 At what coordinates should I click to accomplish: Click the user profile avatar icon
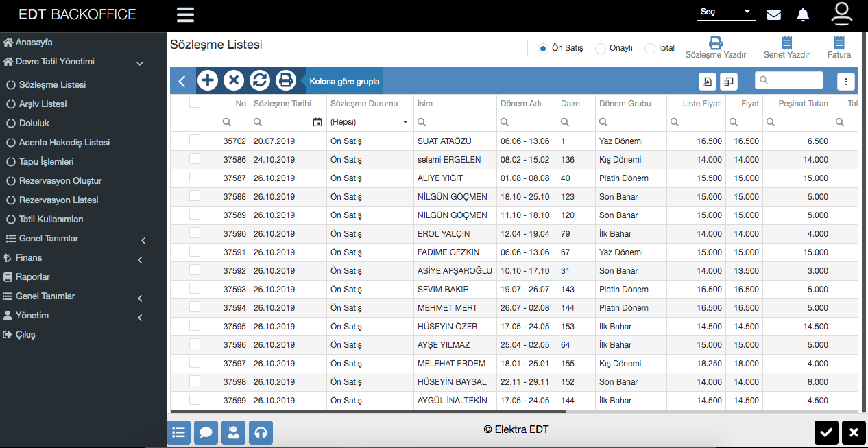coord(841,14)
